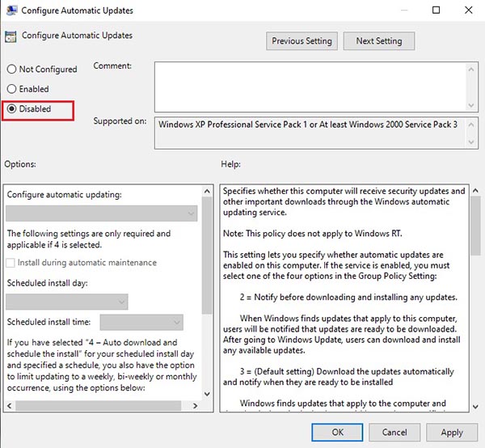Click Options pane scroll up arrow

[207, 192]
